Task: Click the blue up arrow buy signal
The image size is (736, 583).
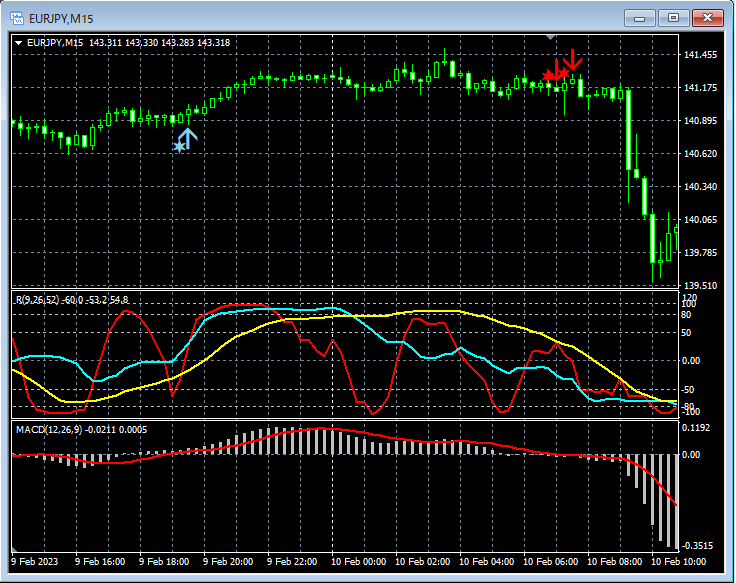Action: 188,138
